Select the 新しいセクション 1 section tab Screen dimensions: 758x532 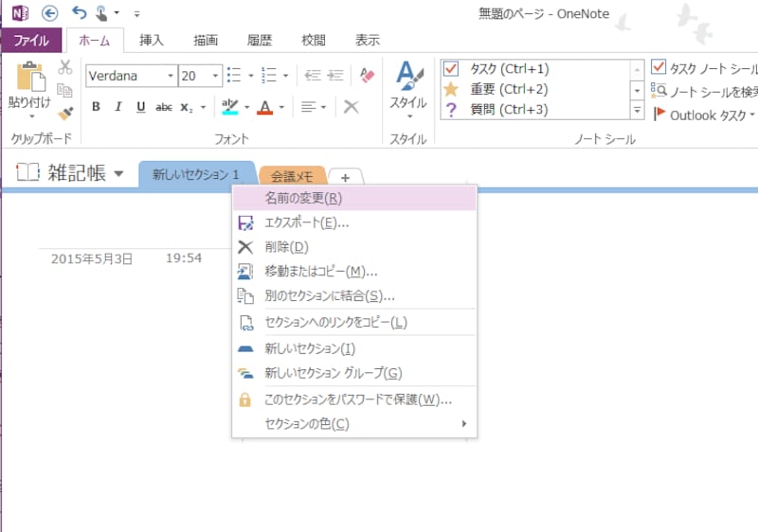pyautogui.click(x=196, y=174)
